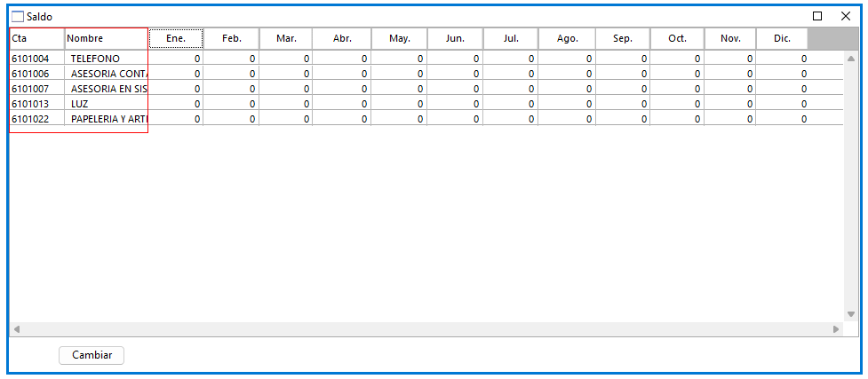
Task: Click vertical scrollbar down arrow
Action: [851, 313]
